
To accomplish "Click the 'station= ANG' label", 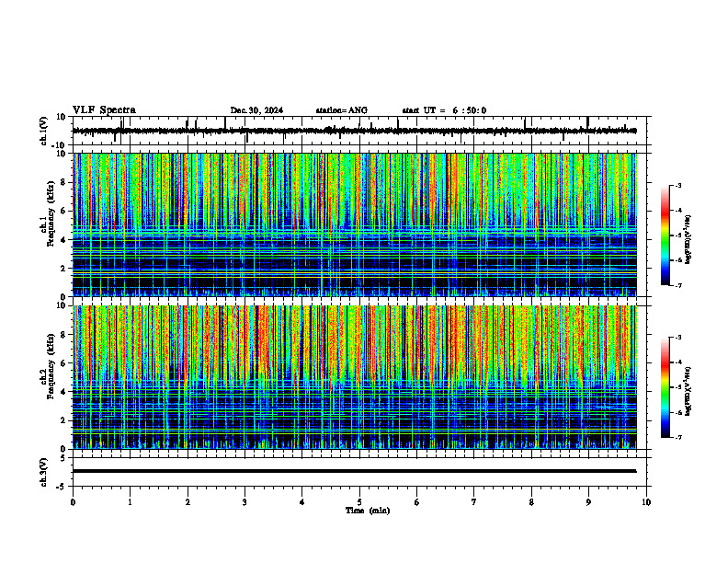I will (x=342, y=110).
